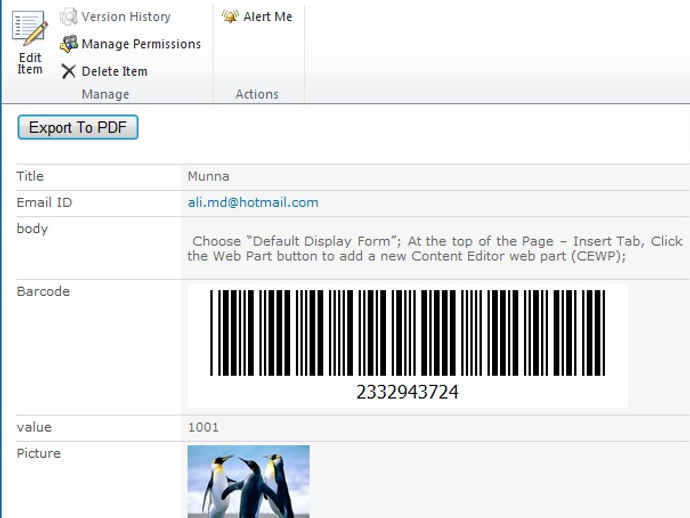The image size is (690, 518).
Task: Click the value field label
Action: 34,427
